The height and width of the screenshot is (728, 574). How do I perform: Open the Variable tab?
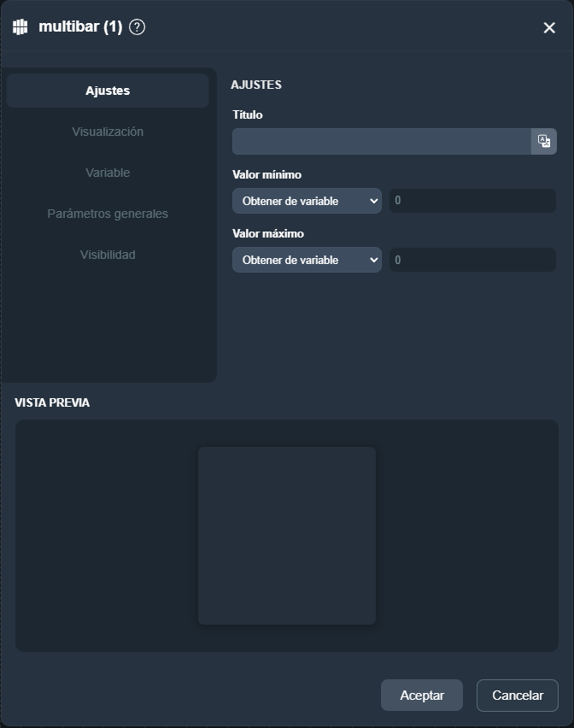(108, 173)
